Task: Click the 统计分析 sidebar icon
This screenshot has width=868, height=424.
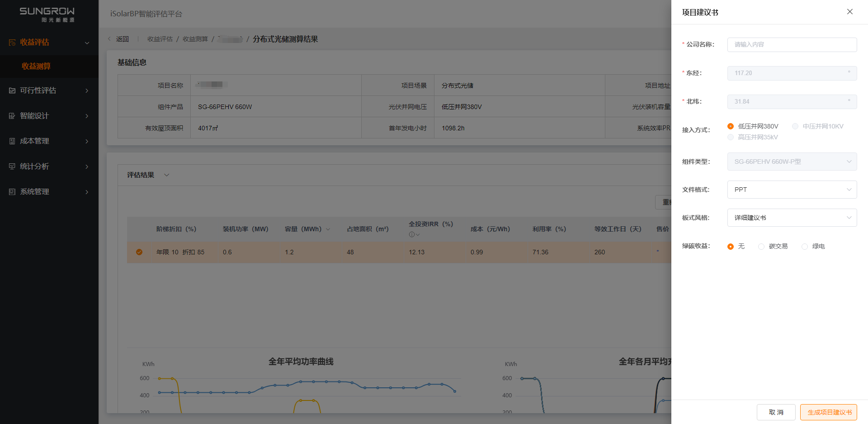Action: 12,167
